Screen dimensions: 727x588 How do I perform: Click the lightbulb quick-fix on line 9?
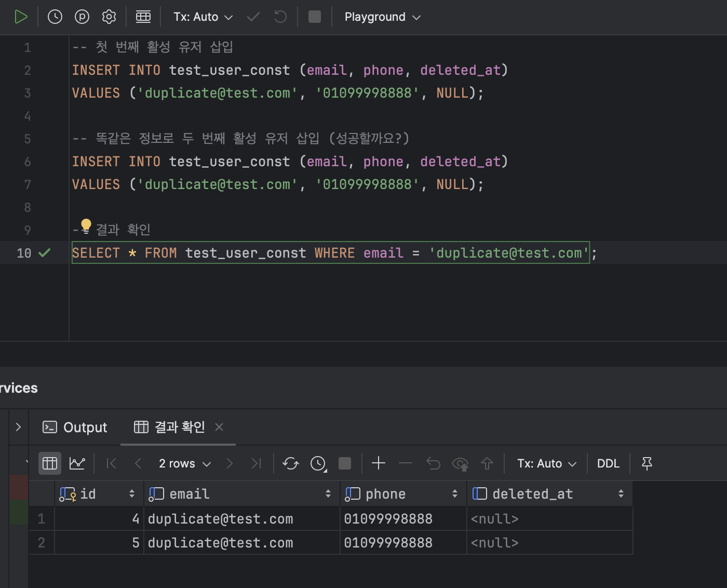click(x=86, y=225)
